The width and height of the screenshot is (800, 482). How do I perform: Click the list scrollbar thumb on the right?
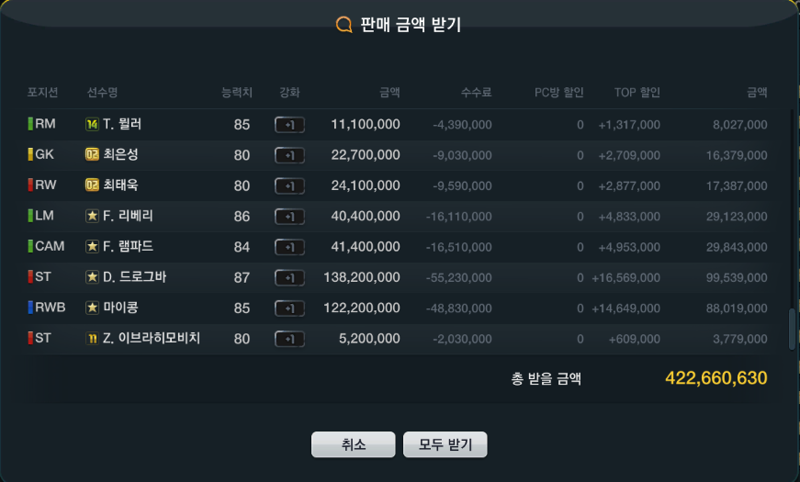(792, 329)
